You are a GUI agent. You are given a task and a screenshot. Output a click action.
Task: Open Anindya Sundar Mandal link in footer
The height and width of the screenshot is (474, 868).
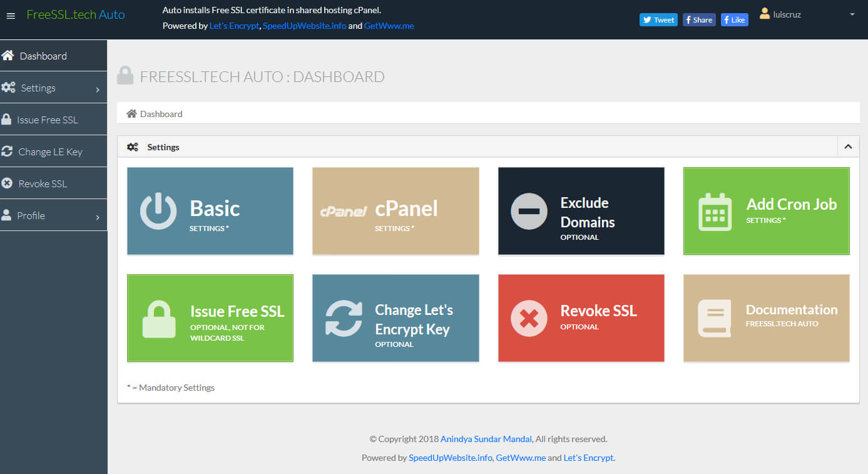coord(486,439)
